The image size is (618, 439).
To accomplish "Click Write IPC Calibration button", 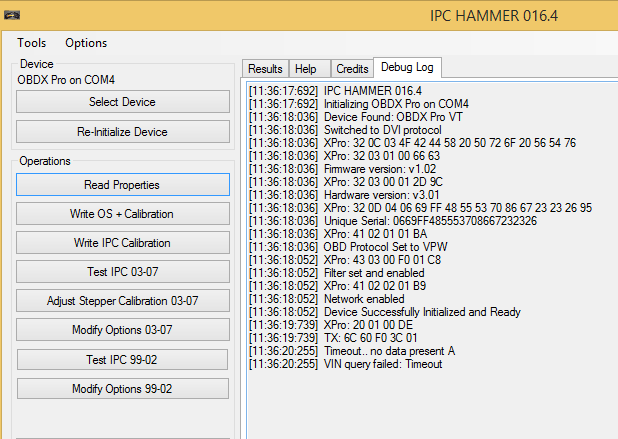I will tap(123, 243).
